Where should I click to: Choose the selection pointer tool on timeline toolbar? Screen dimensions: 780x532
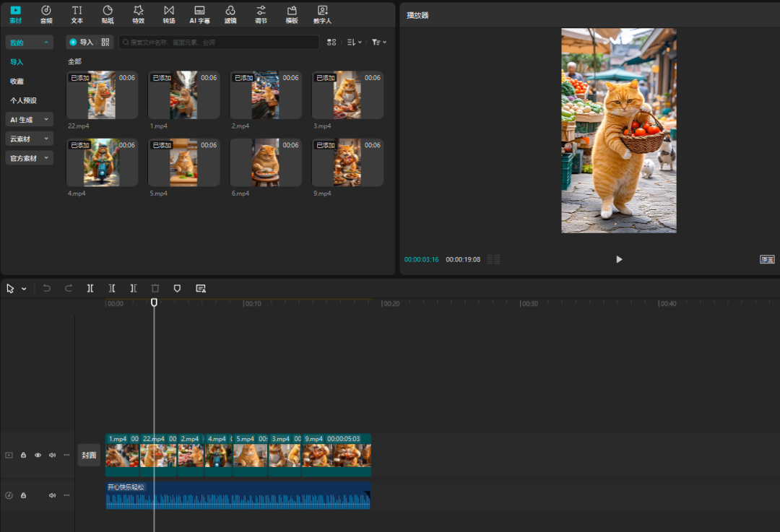tap(10, 288)
